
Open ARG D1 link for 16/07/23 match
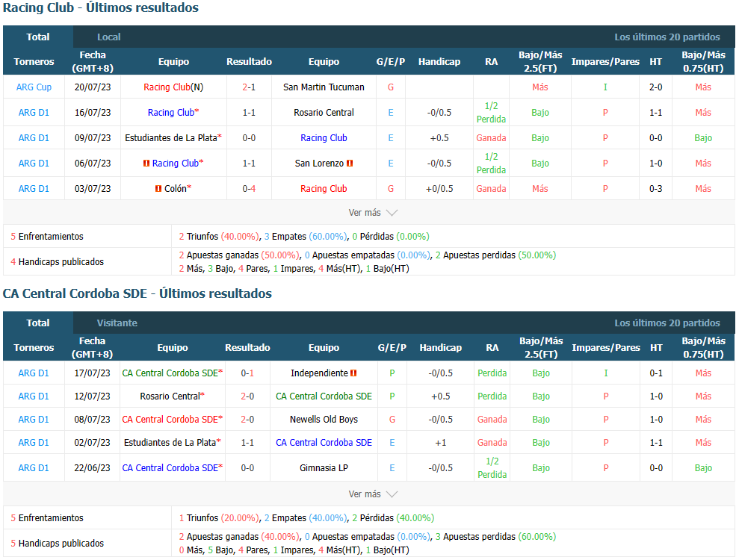[x=34, y=113]
